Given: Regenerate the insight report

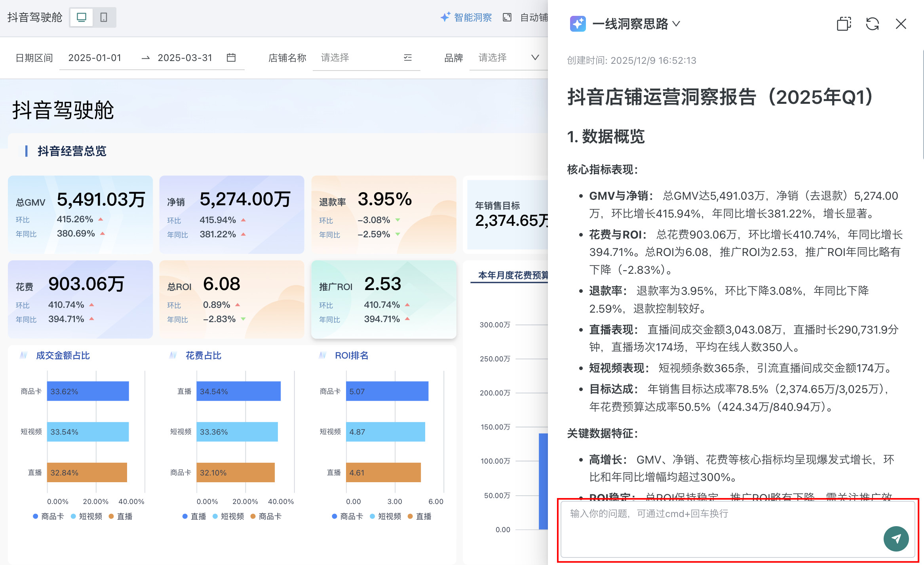Looking at the screenshot, I should [872, 24].
